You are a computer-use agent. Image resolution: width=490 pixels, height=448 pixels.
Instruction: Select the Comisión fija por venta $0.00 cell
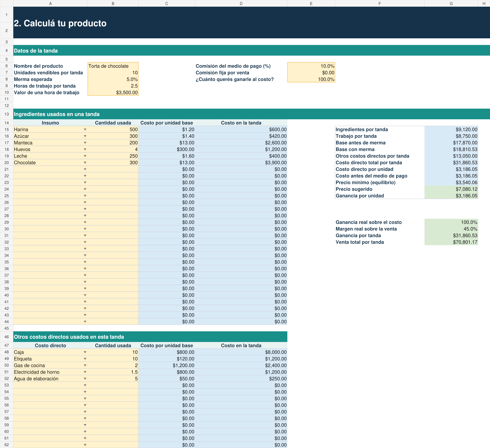(311, 72)
